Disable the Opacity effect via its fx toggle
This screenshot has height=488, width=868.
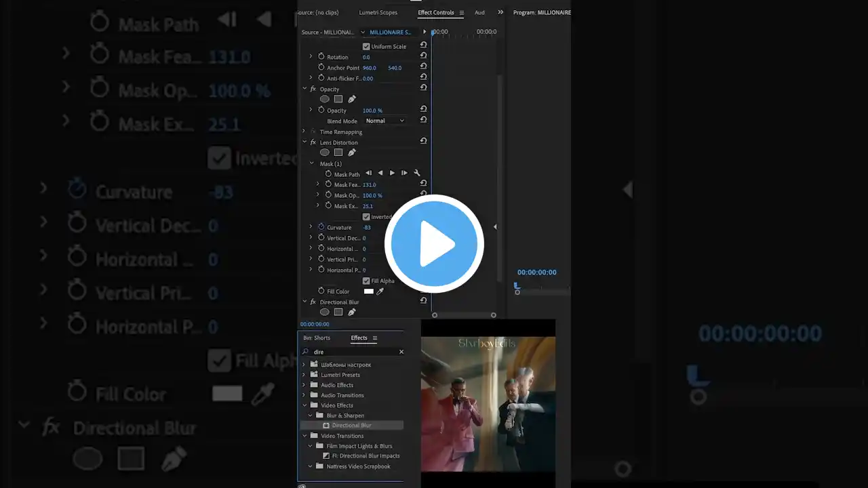pyautogui.click(x=313, y=89)
